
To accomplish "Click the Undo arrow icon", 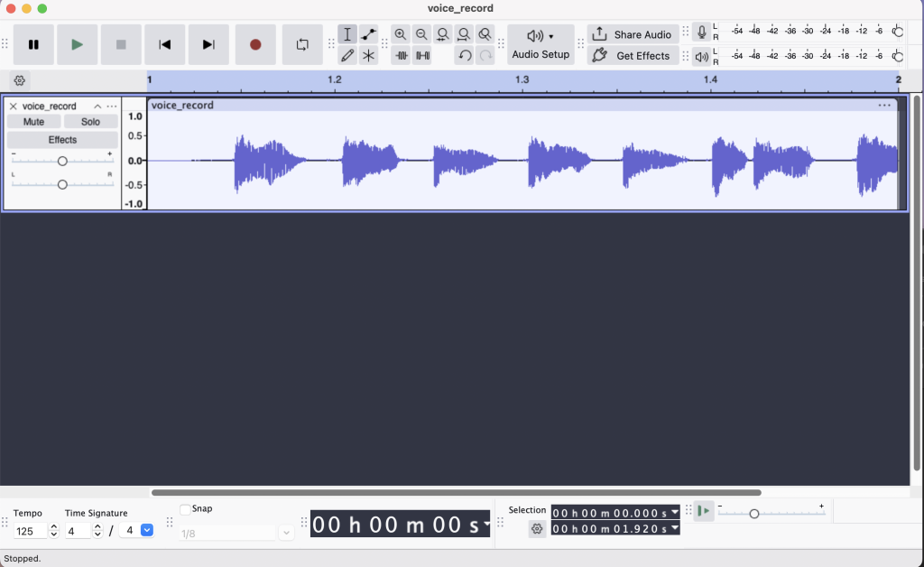I will coord(465,55).
